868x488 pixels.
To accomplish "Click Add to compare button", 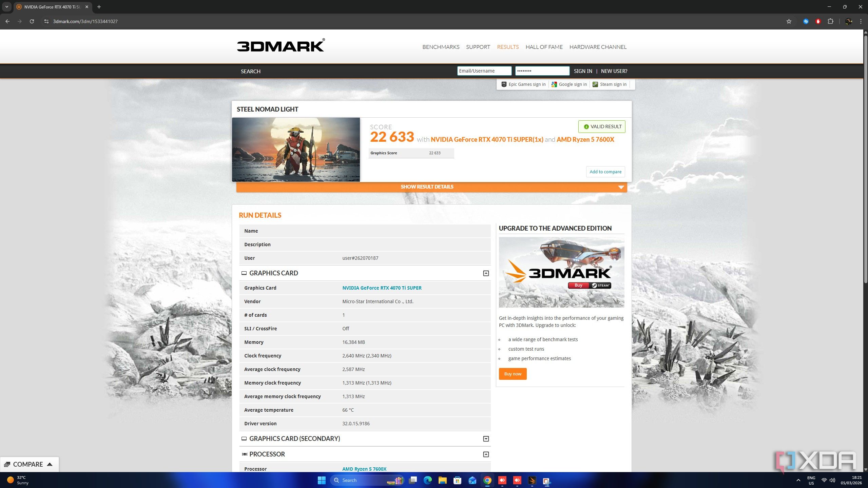I will pyautogui.click(x=605, y=172).
